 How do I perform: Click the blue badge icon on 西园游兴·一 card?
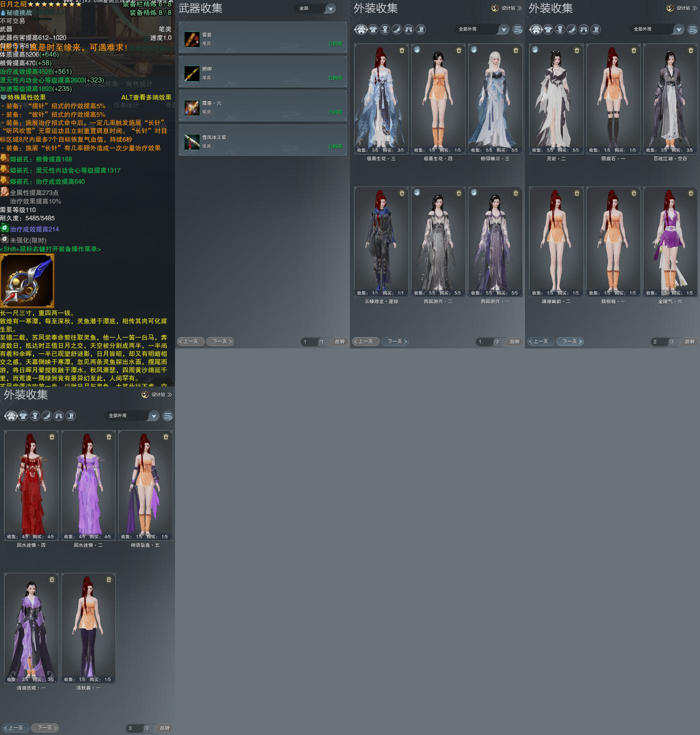pyautogui.click(x=474, y=192)
